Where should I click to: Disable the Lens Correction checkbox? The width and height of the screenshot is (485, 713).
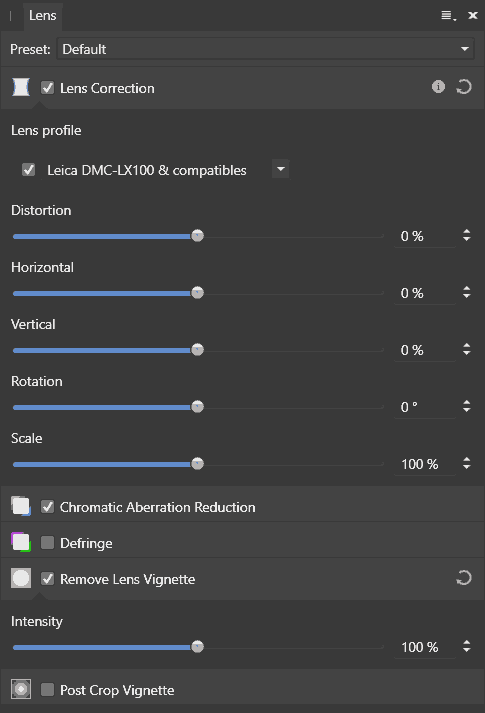(48, 87)
